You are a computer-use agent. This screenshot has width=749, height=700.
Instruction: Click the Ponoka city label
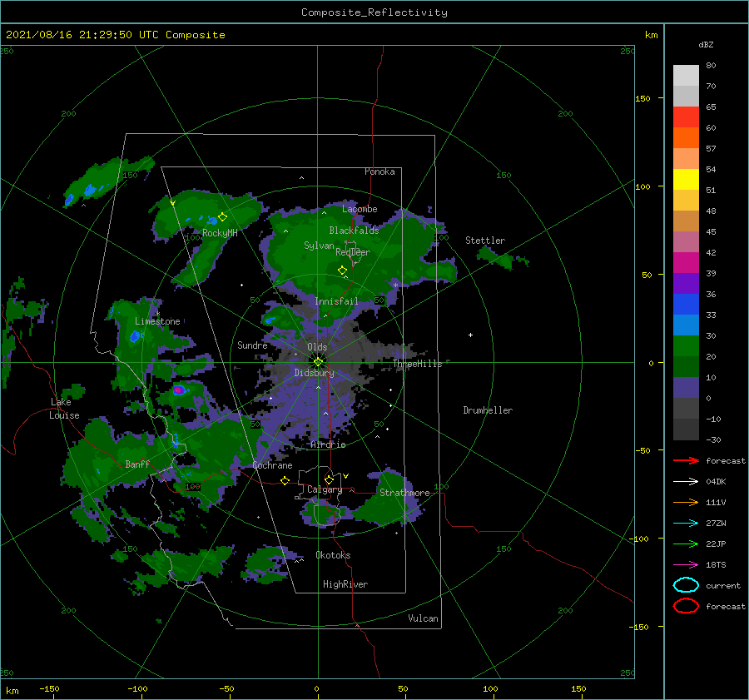[x=379, y=171]
